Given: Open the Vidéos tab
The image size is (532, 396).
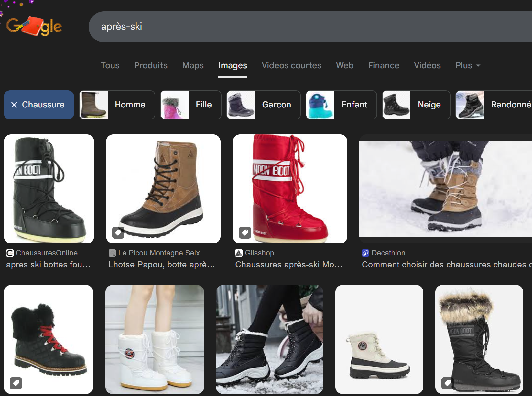Looking at the screenshot, I should 427,65.
